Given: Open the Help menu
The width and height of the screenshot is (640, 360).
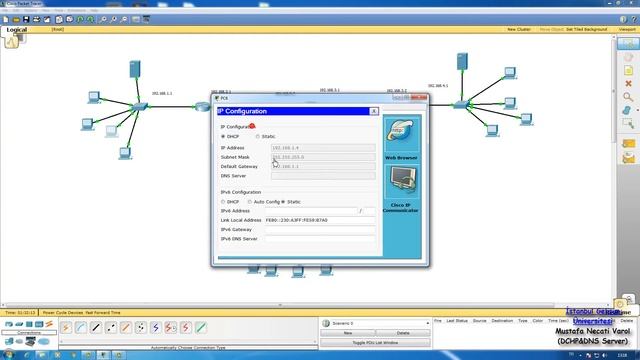Looking at the screenshot, I should pyautogui.click(x=94, y=10).
